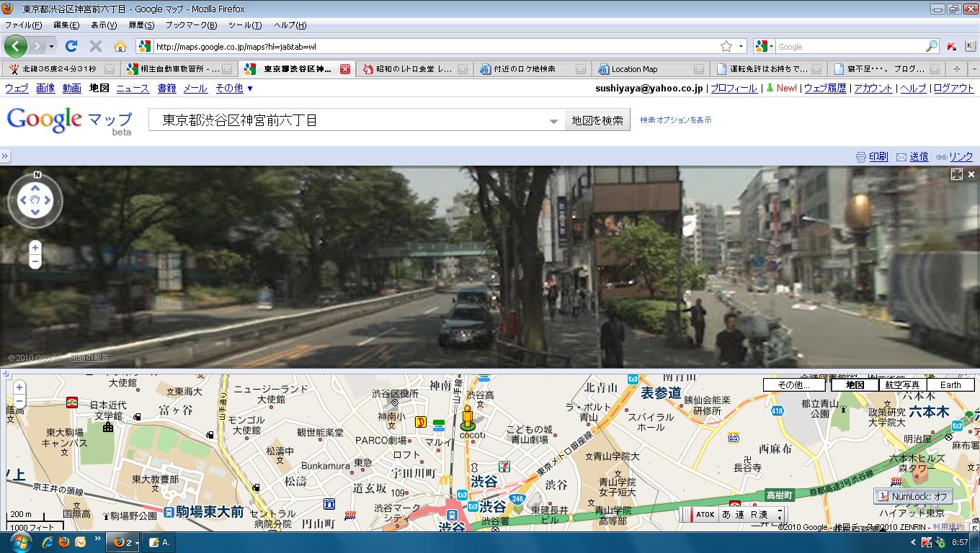Open the ファイル menu

tap(24, 25)
